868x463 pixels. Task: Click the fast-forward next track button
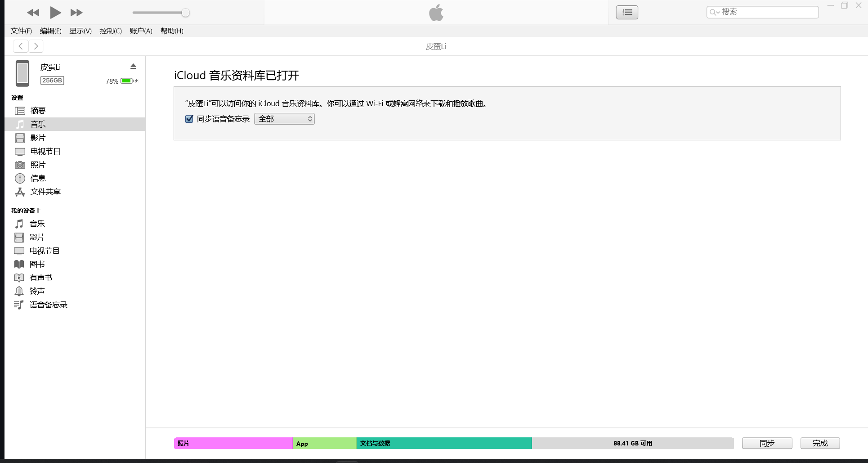tap(76, 13)
